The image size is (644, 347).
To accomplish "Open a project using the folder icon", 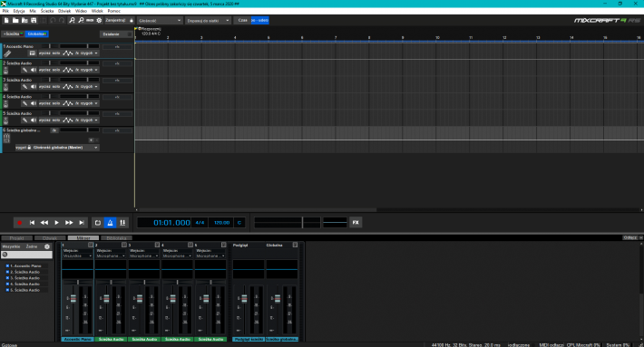I will click(x=15, y=20).
